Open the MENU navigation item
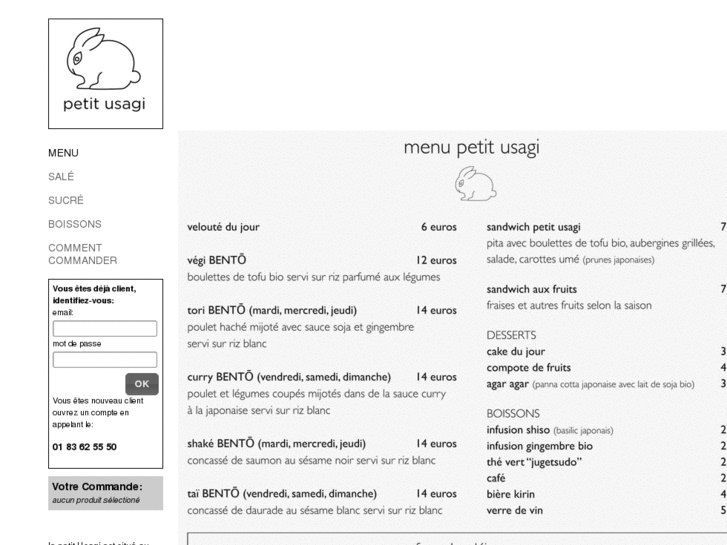Screen dimensions: 727x545 coord(64,153)
